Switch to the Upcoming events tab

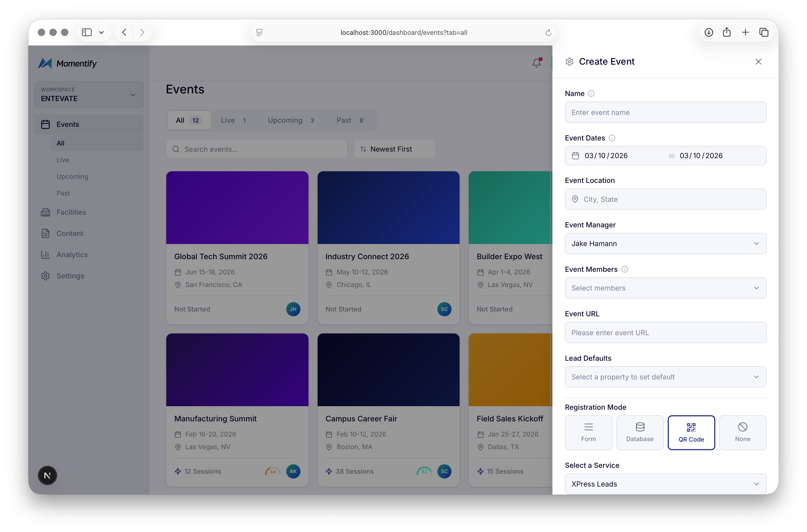point(285,120)
